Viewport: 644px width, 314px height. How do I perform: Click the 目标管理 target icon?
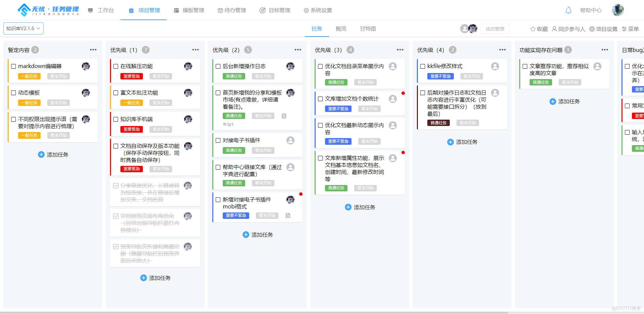pyautogui.click(x=262, y=10)
